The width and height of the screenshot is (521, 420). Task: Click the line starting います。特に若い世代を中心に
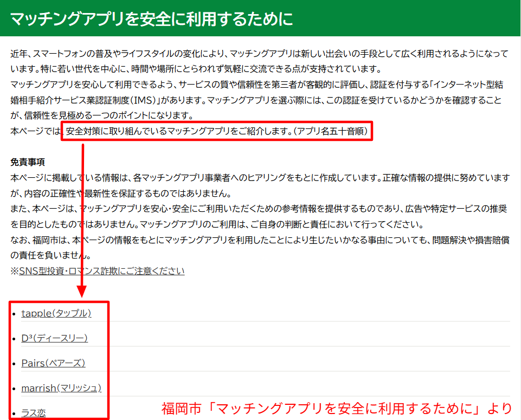tap(196, 69)
